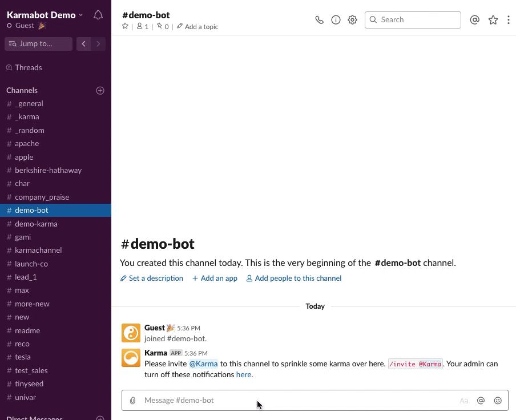Click the 'here' link in Karma message
The width and height of the screenshot is (516, 420).
pos(244,374)
